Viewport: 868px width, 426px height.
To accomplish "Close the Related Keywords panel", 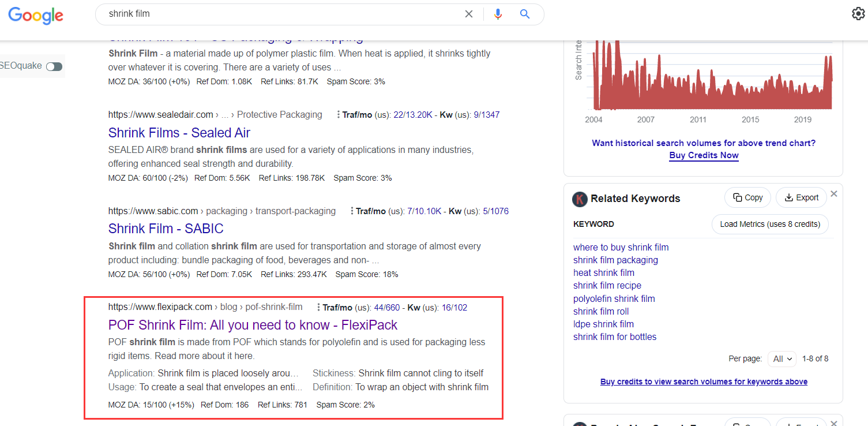I will pos(834,194).
